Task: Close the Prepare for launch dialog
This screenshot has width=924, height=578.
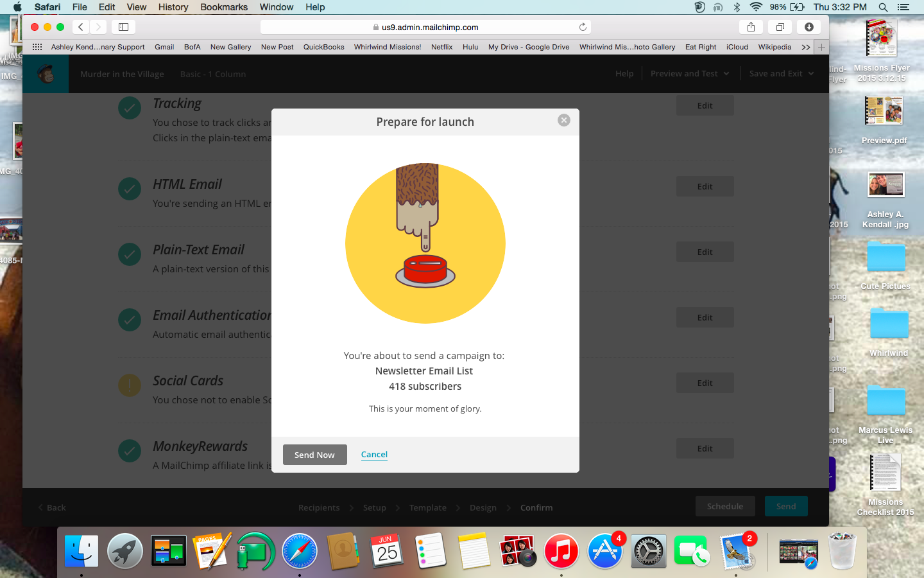Action: tap(563, 120)
